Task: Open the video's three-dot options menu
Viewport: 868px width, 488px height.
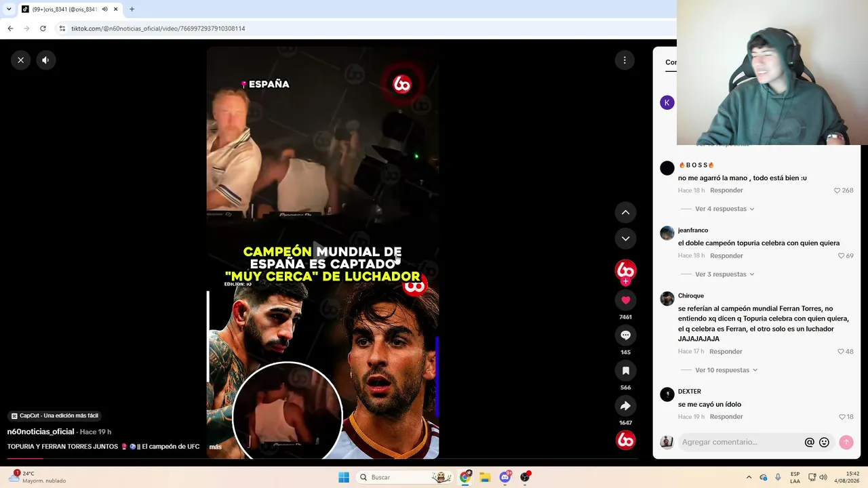Action: pyautogui.click(x=625, y=60)
